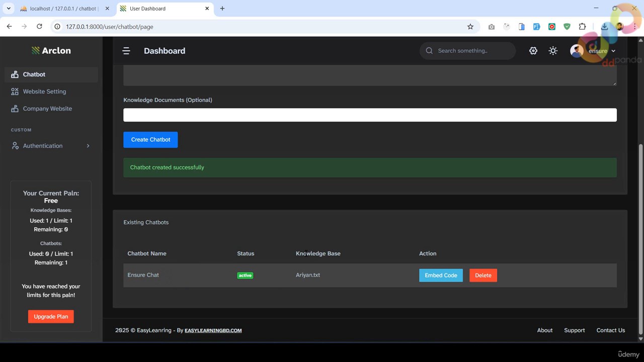
Task: Click the search magnifier icon
Action: pyautogui.click(x=429, y=51)
